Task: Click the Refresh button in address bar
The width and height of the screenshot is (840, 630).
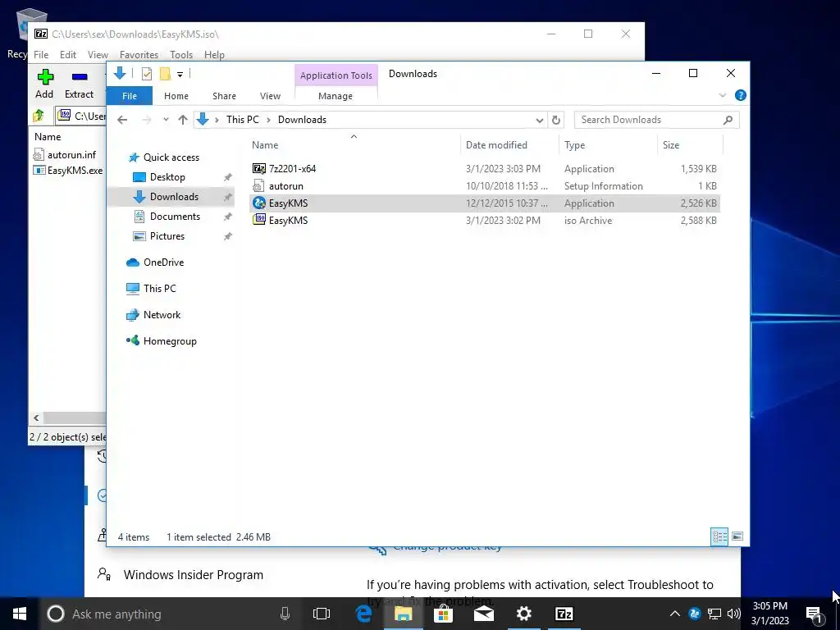Action: click(x=556, y=120)
